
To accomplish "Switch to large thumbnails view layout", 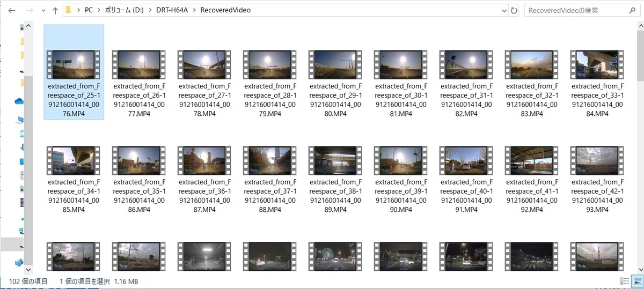I will [x=638, y=281].
